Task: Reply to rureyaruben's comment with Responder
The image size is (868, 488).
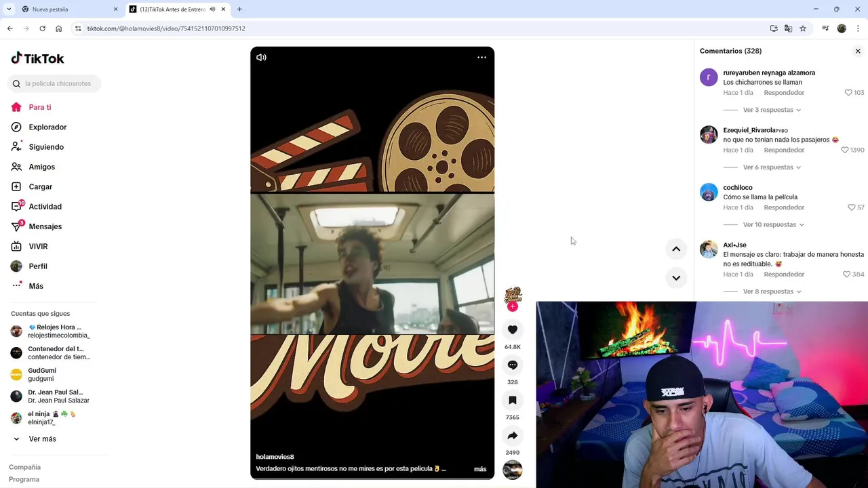Action: (784, 93)
